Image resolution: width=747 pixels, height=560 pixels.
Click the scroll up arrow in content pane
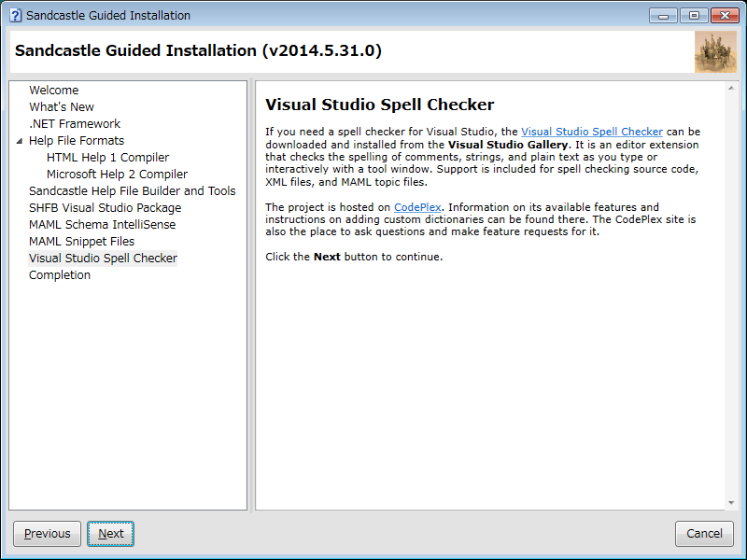point(731,88)
